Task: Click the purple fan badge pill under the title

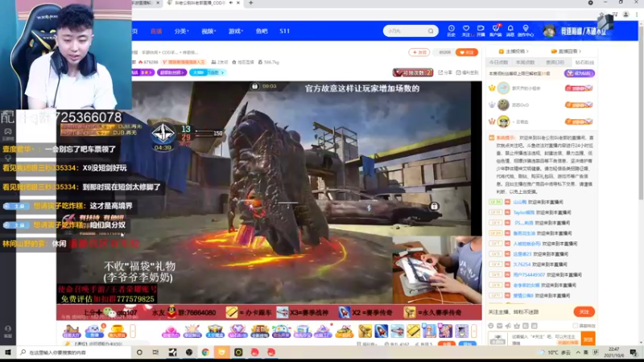Action: [171, 72]
